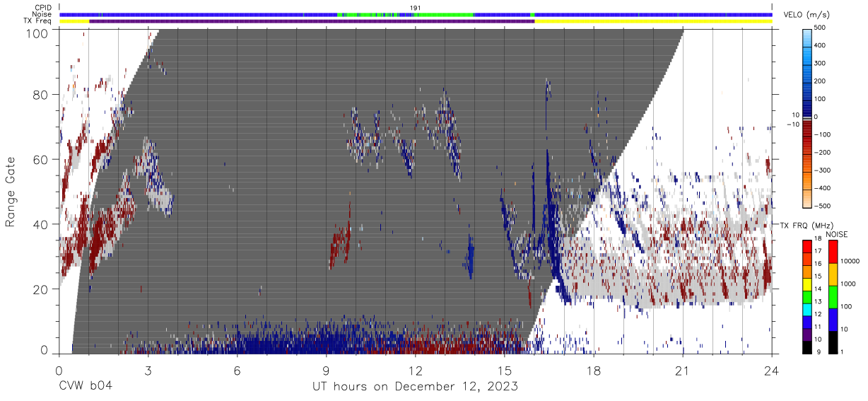
Task: Click the Noise row label
Action: tap(42, 14)
